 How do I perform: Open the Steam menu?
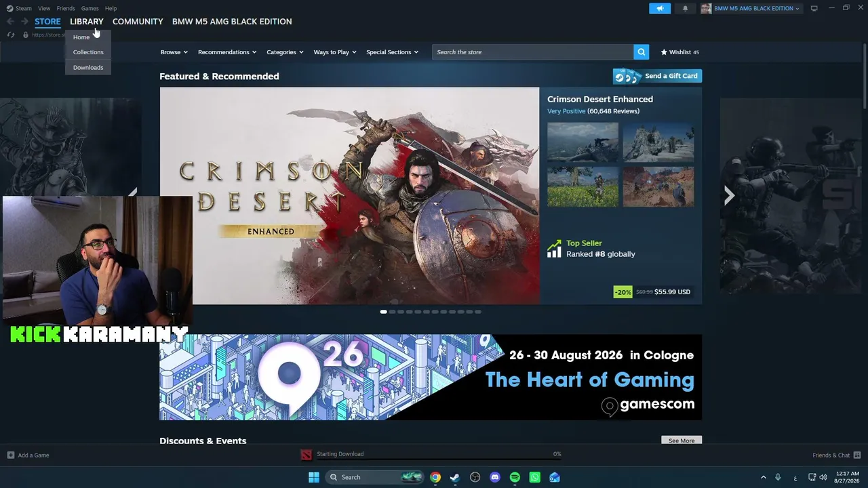(x=24, y=8)
